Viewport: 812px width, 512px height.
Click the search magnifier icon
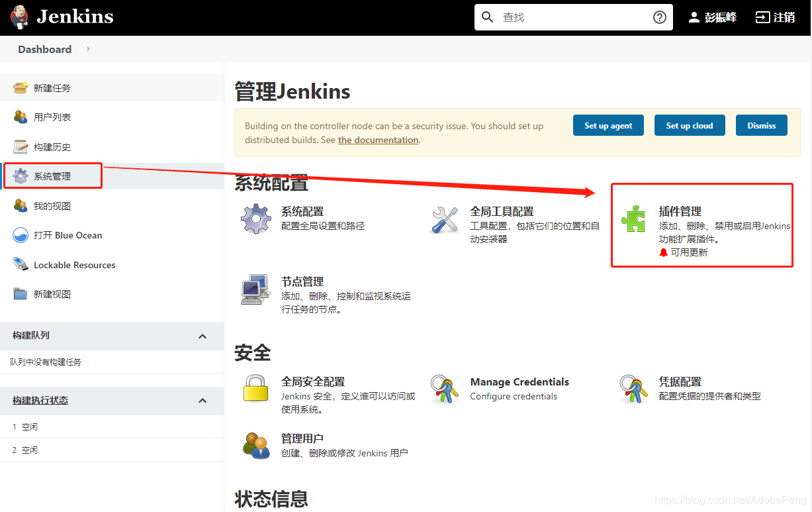(x=488, y=17)
